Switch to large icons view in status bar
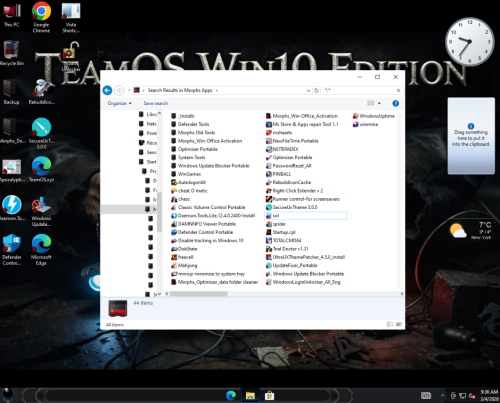This screenshot has height=403, width=500. [x=399, y=324]
